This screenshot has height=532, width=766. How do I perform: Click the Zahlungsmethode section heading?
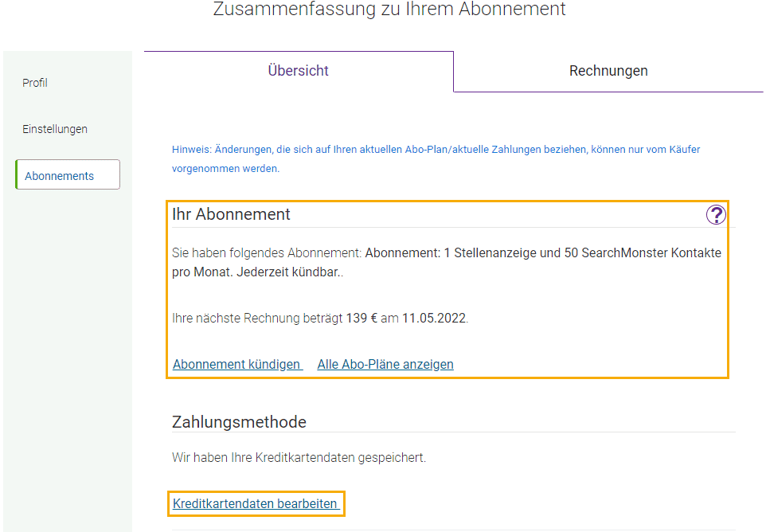tap(239, 422)
